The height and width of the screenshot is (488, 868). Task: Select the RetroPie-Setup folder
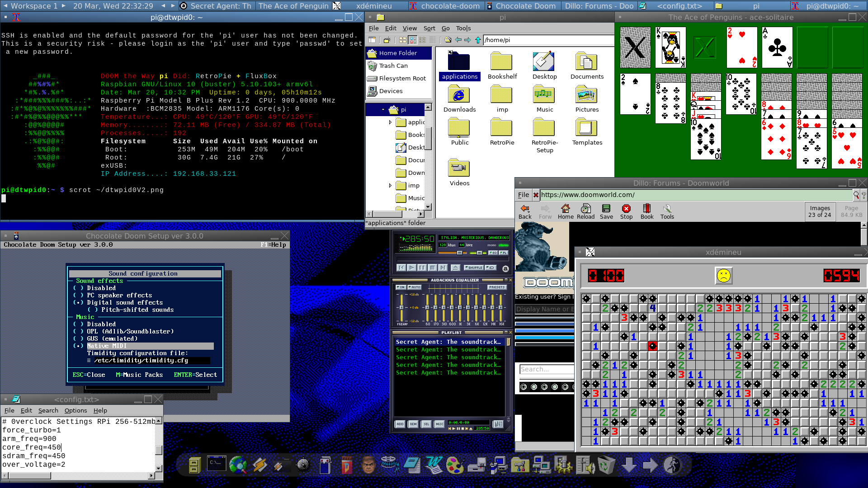tap(544, 135)
